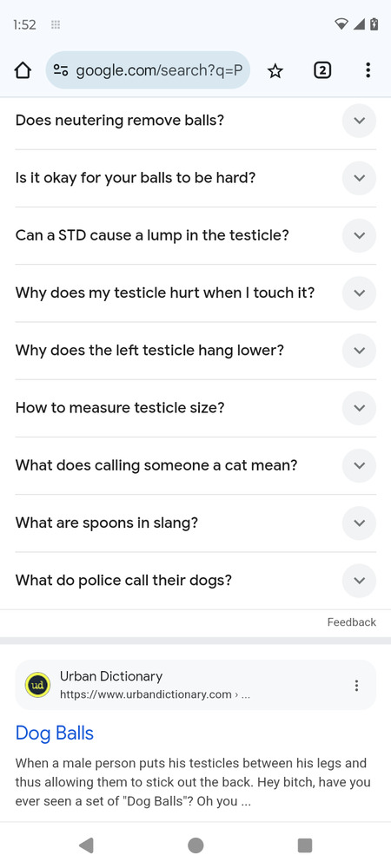The image size is (391, 868).
Task: Expand "How to measure testicle size?" question
Action: 195,408
